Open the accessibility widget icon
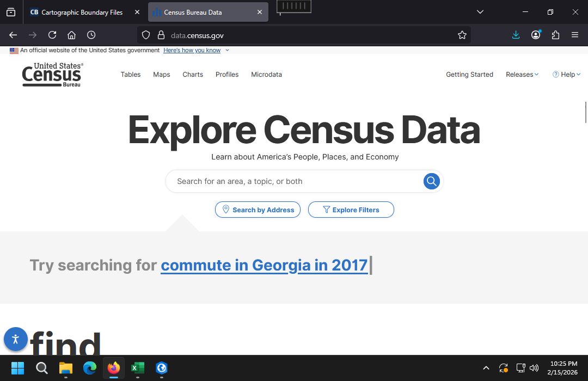 click(15, 339)
